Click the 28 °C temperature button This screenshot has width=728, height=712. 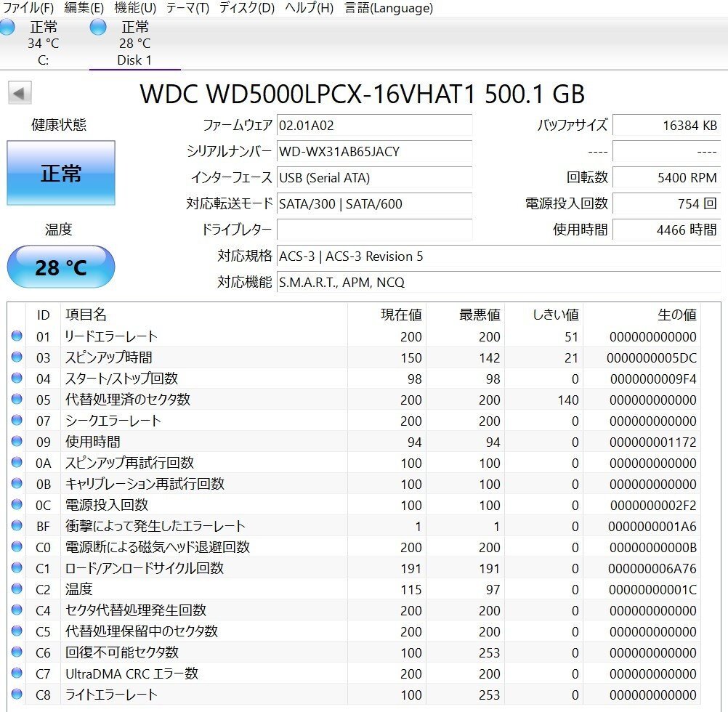(x=61, y=267)
